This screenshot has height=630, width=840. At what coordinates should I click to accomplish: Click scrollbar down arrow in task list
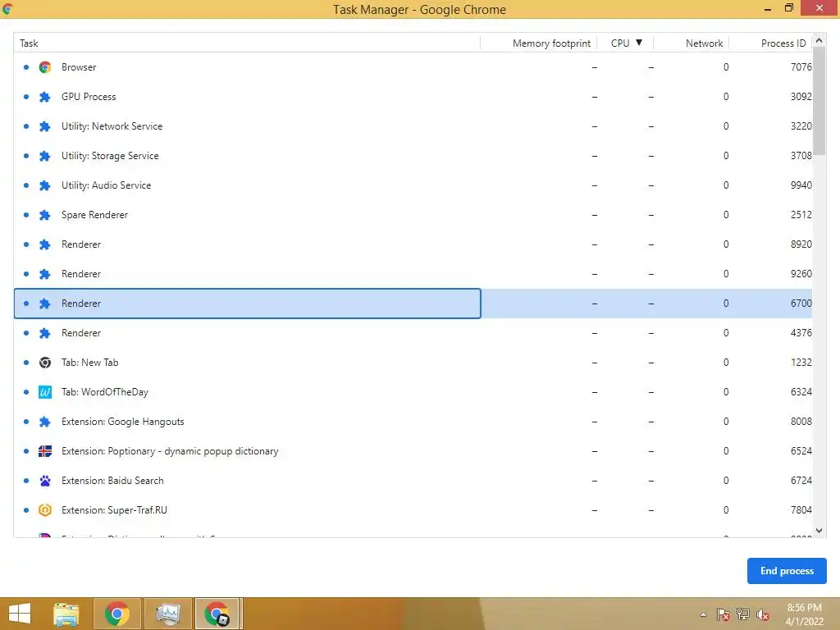[819, 531]
